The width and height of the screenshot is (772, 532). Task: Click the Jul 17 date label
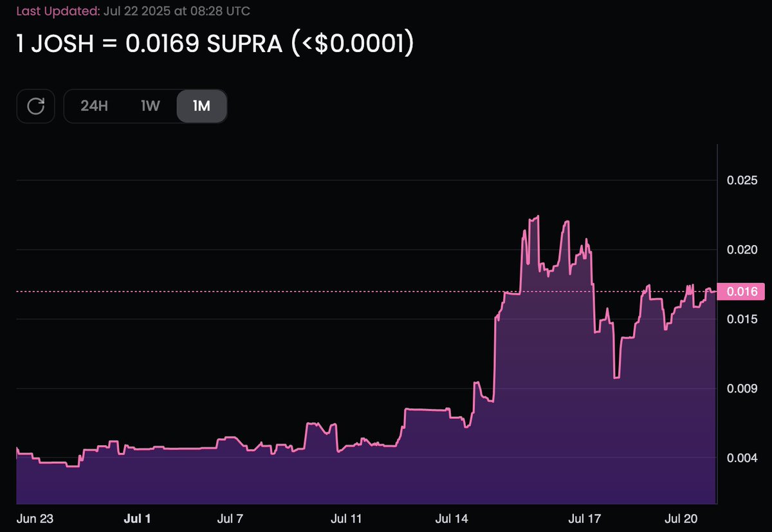[x=585, y=518]
